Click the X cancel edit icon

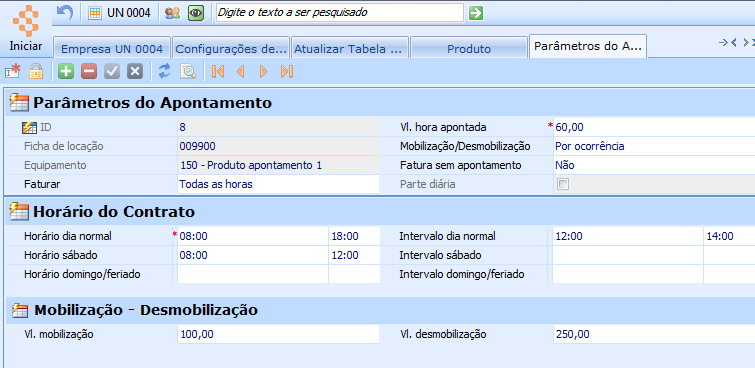pyautogui.click(x=135, y=72)
